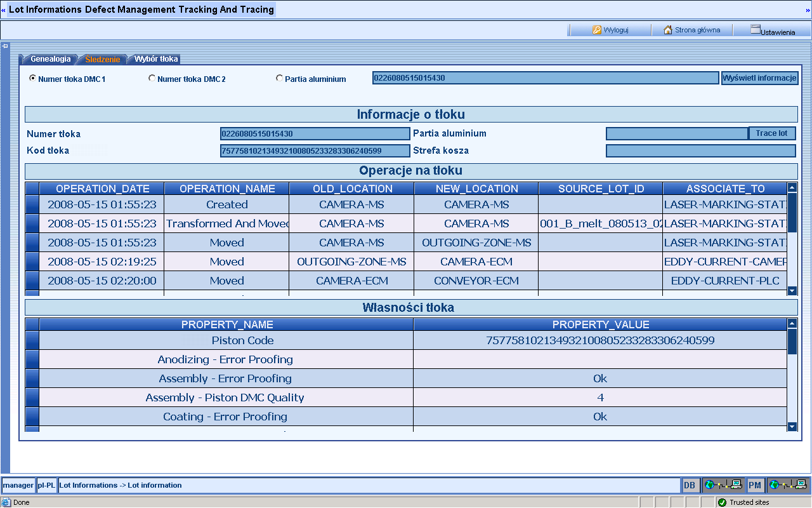Open the Genealogia tab

[50, 59]
